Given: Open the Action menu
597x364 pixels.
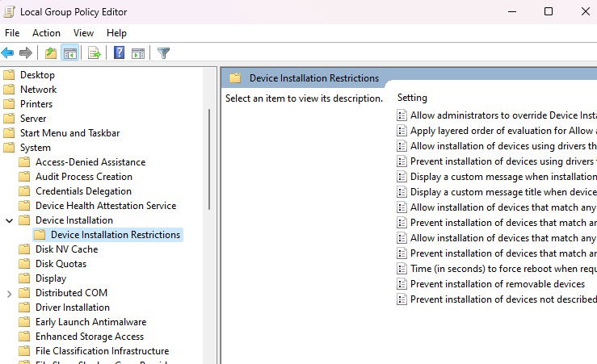Looking at the screenshot, I should click(46, 33).
